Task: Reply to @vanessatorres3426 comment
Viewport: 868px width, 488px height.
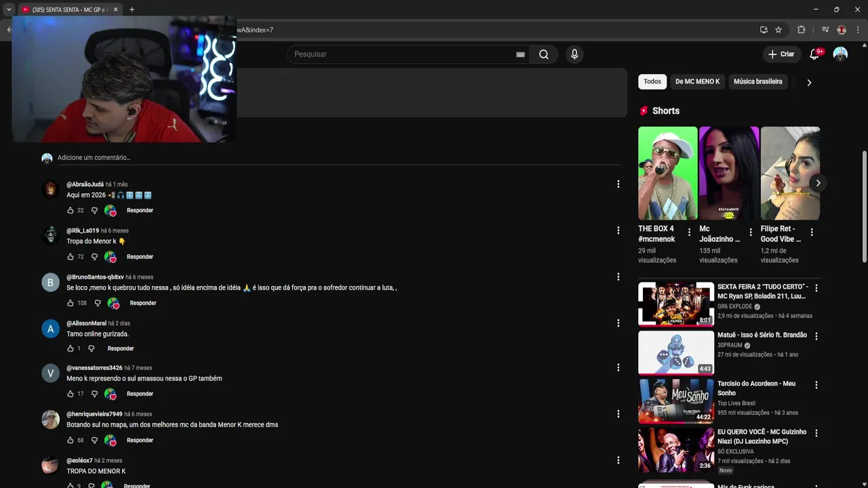Action: [x=140, y=394]
